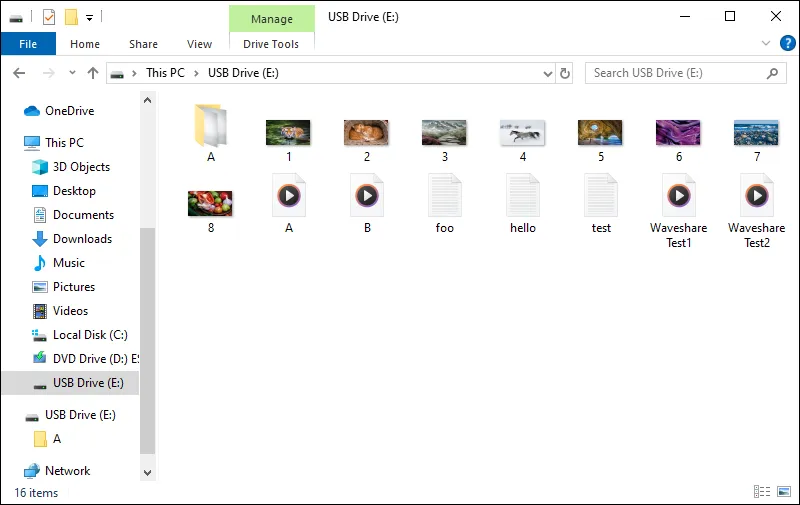Click the Up arrow navigation button
Image resolution: width=800 pixels, height=505 pixels.
pos(93,73)
